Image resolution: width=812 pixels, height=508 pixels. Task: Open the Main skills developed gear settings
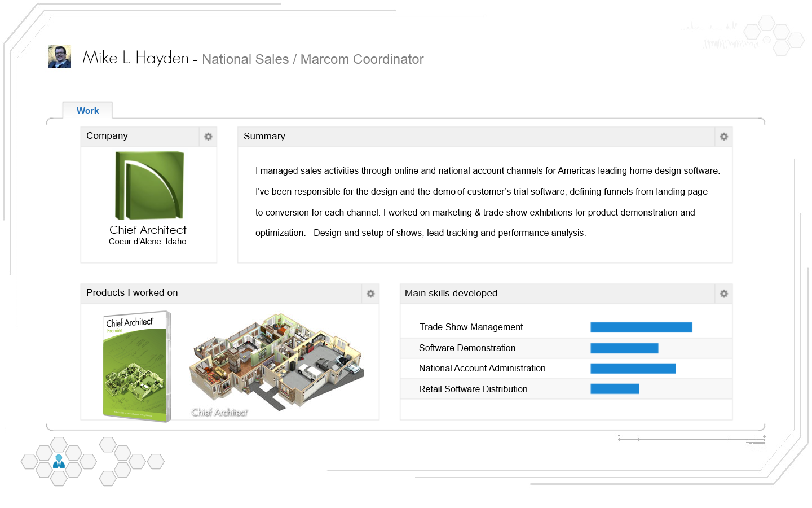pyautogui.click(x=724, y=294)
